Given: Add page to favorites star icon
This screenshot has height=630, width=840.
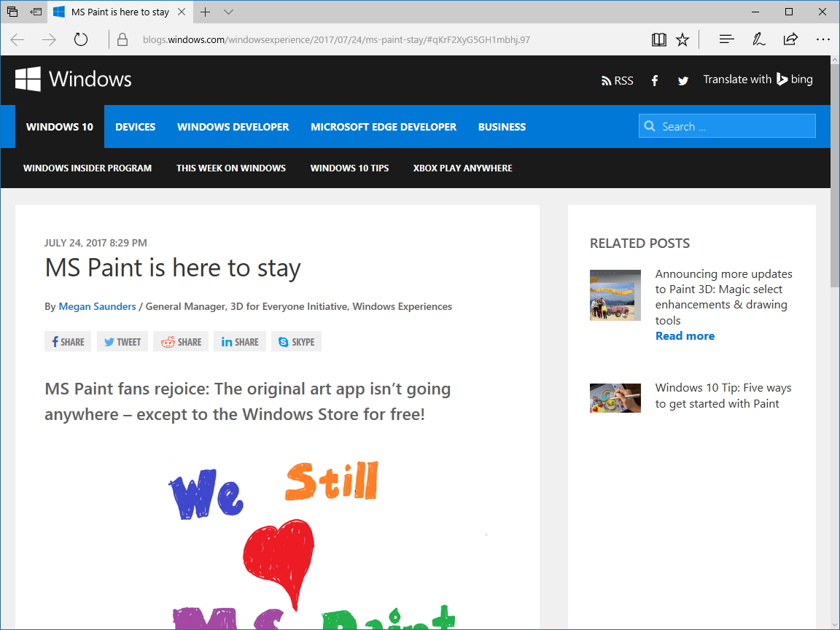Looking at the screenshot, I should (682, 39).
